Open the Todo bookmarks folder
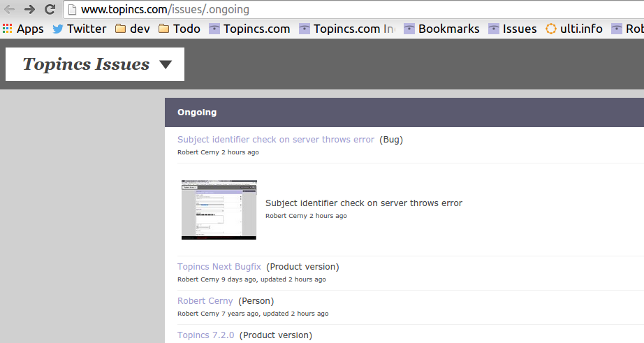644x343 pixels. click(180, 29)
